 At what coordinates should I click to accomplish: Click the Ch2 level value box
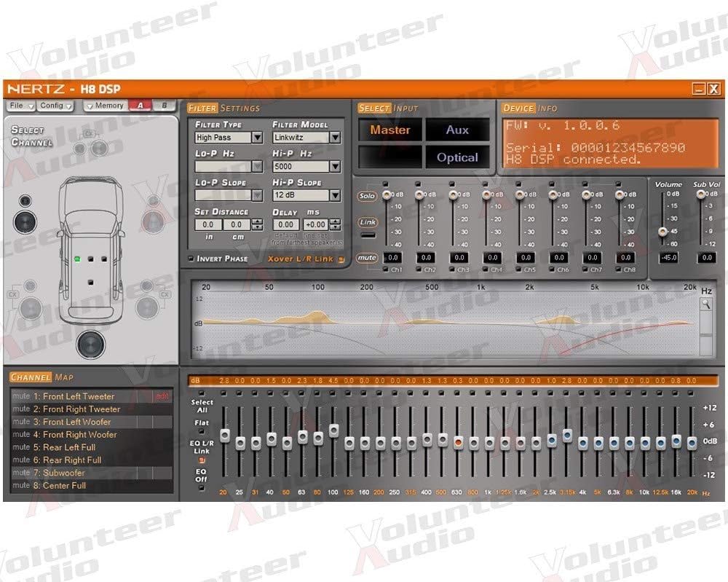pos(426,257)
